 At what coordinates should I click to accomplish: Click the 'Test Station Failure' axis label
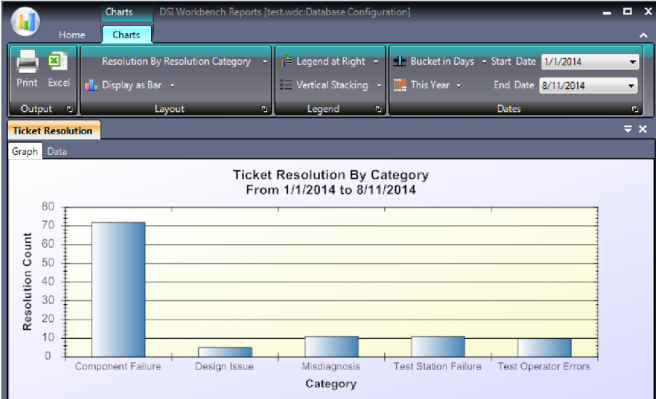[x=437, y=366]
